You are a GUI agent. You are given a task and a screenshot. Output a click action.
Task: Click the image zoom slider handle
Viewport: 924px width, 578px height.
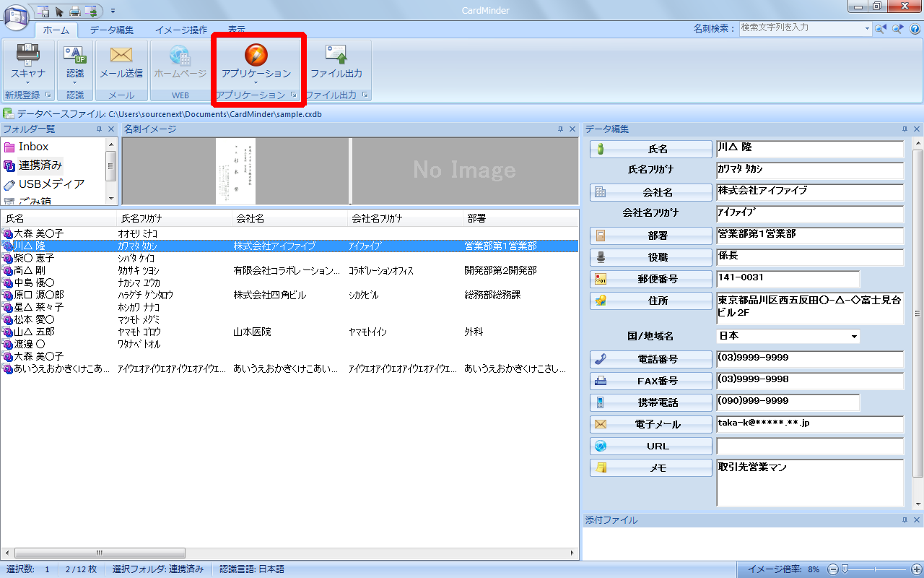point(845,569)
